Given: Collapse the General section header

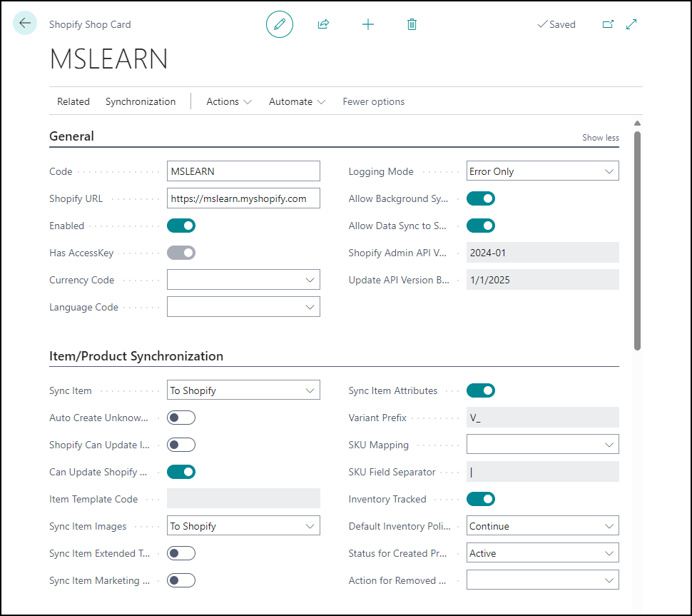Looking at the screenshot, I should pyautogui.click(x=71, y=136).
